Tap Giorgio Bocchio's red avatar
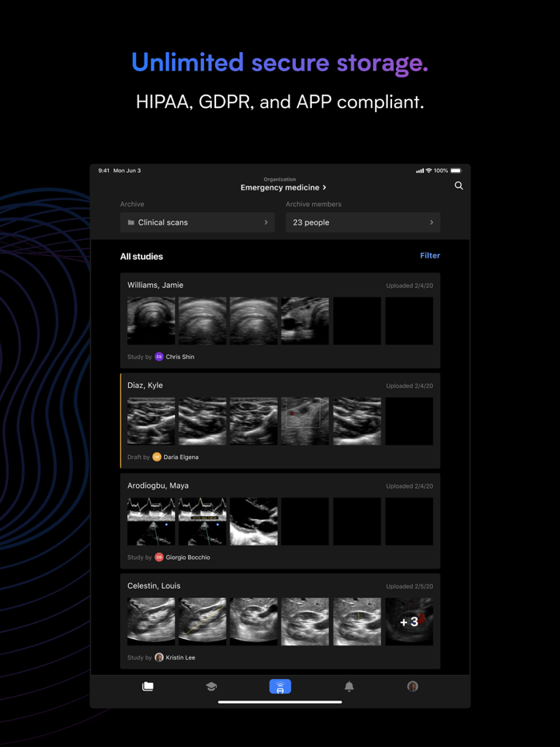Image resolution: width=560 pixels, height=747 pixels. [159, 557]
